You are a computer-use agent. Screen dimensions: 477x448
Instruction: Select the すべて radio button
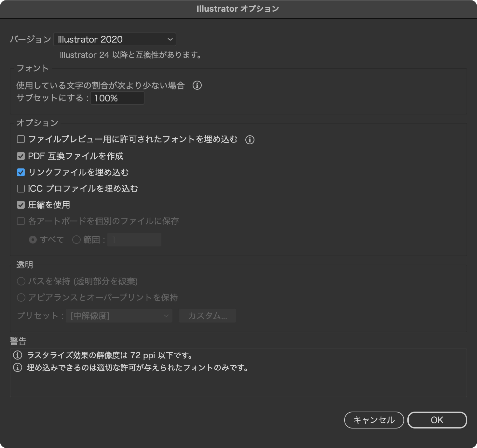click(x=33, y=240)
